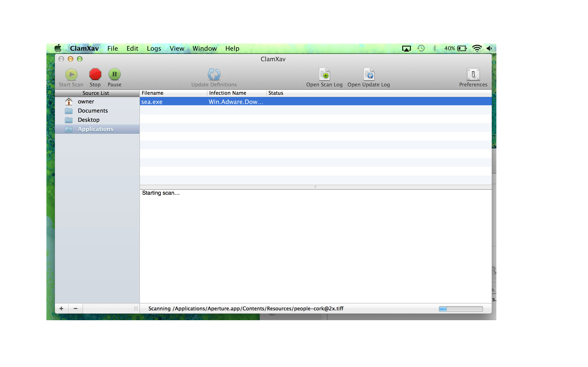
Task: Open the Window menu
Action: click(x=205, y=48)
